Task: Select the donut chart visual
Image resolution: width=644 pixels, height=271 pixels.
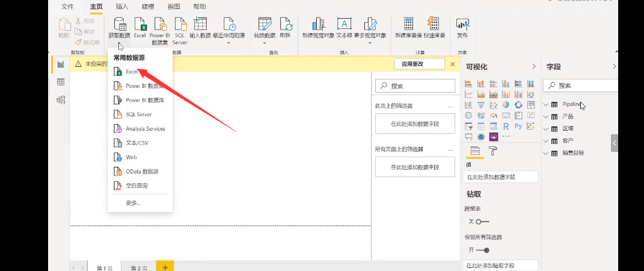Action: coord(518,104)
